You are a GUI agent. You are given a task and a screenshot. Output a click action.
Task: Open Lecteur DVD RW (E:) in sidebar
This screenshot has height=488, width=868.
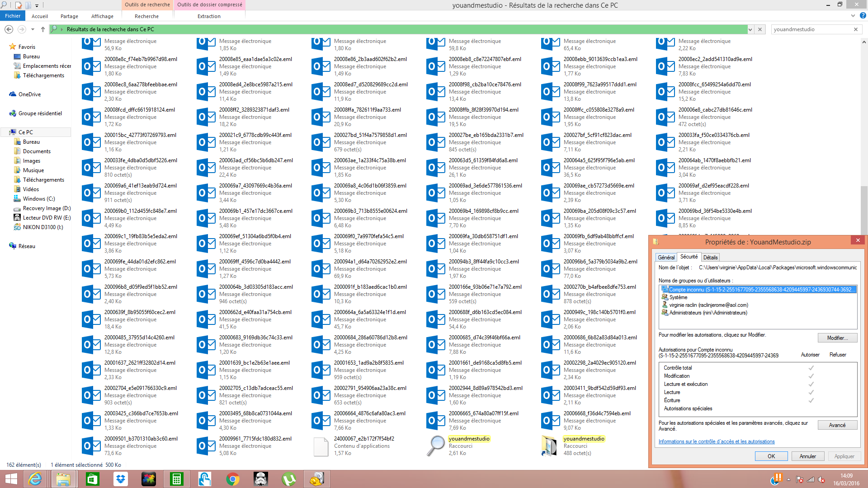point(47,218)
